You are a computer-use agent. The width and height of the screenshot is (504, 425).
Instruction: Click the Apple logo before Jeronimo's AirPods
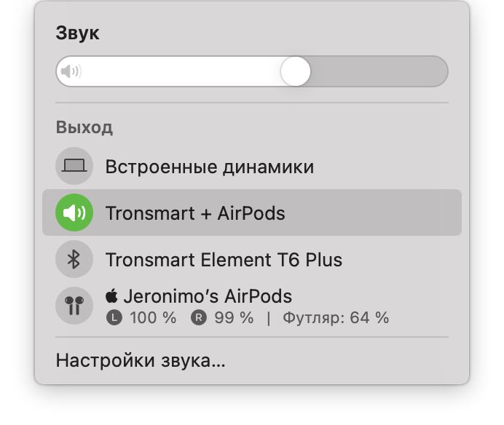pyautogui.click(x=111, y=296)
